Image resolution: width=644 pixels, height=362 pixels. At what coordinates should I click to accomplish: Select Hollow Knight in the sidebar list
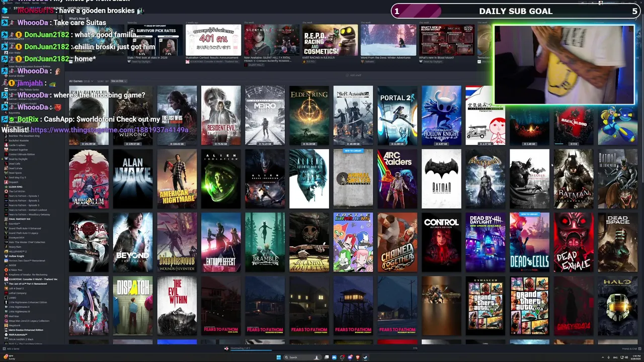coord(17,256)
